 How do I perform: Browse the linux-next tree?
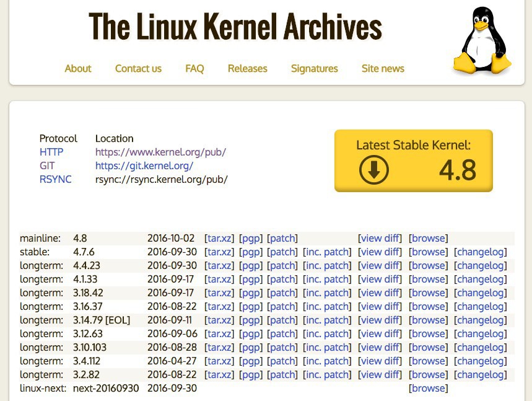pyautogui.click(x=428, y=388)
